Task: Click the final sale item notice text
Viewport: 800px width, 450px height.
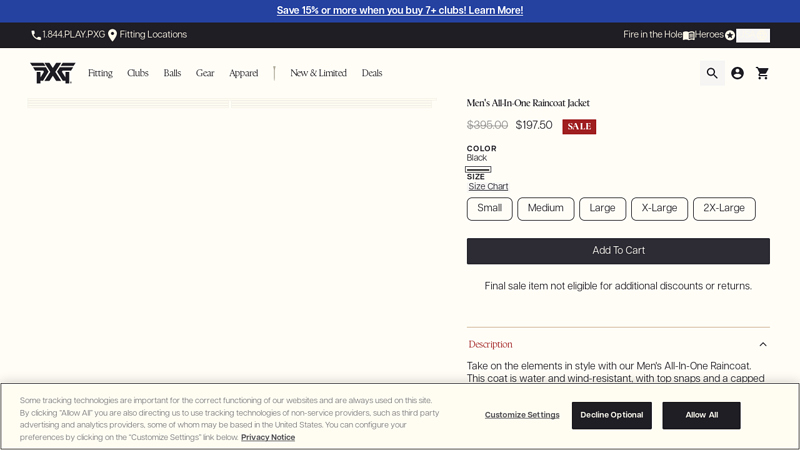Action: pyautogui.click(x=618, y=286)
